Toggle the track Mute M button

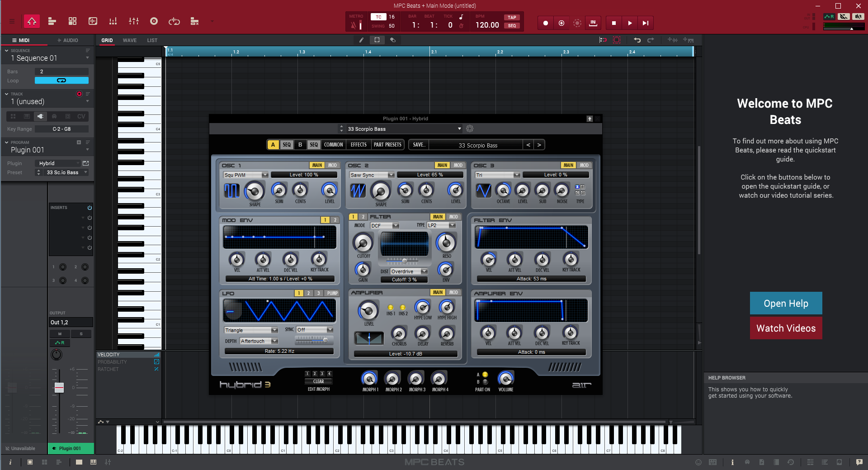tap(60, 334)
